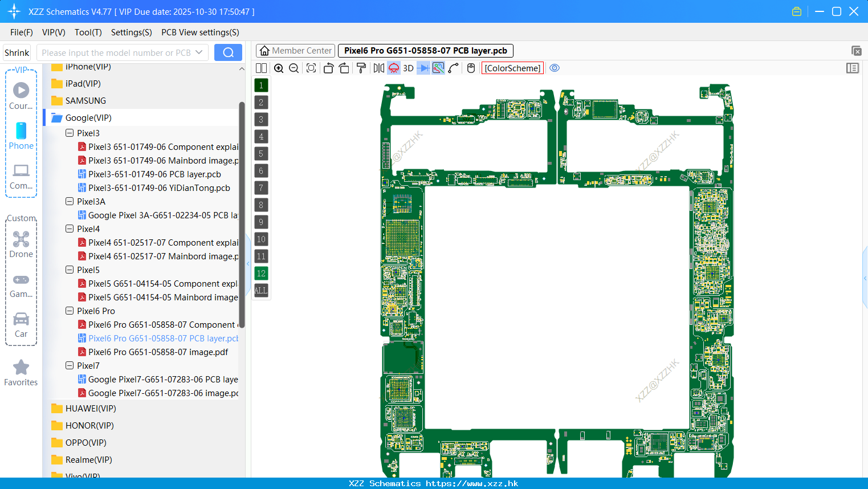This screenshot has height=489, width=868.
Task: Click the window restore icon near the tabs
Action: [x=856, y=51]
